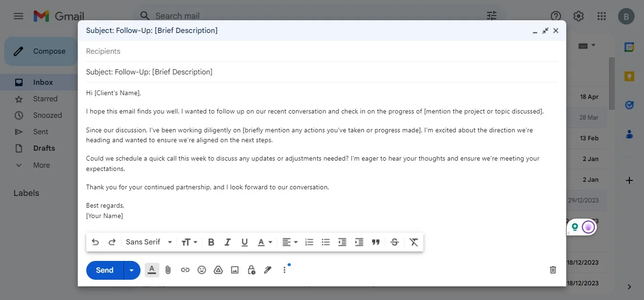Insert signature with pen icon
The image size is (644, 300).
268,270
